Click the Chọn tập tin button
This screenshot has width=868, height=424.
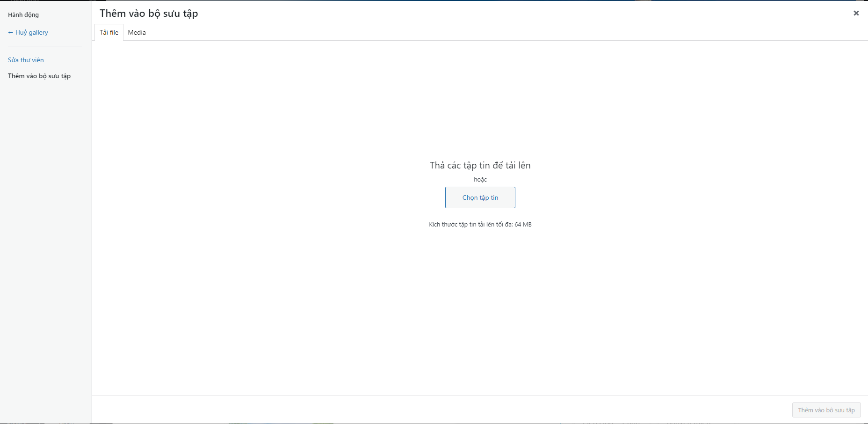[x=480, y=197]
